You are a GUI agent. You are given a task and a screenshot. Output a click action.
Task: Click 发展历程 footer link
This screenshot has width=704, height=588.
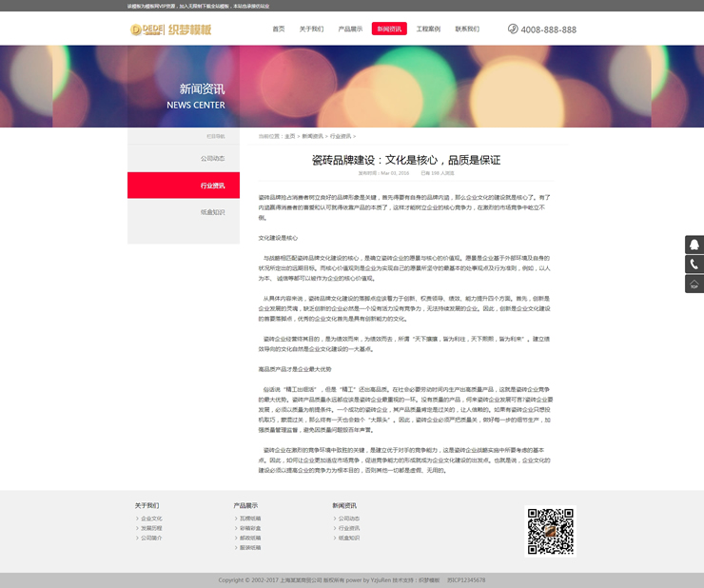[151, 528]
